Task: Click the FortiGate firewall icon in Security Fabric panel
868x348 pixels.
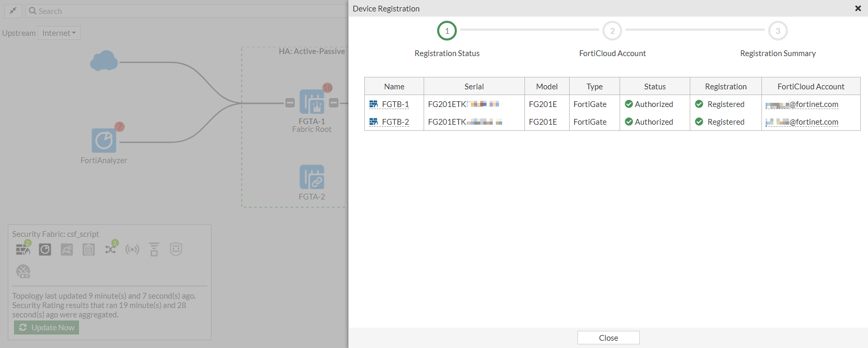Action: (x=23, y=249)
